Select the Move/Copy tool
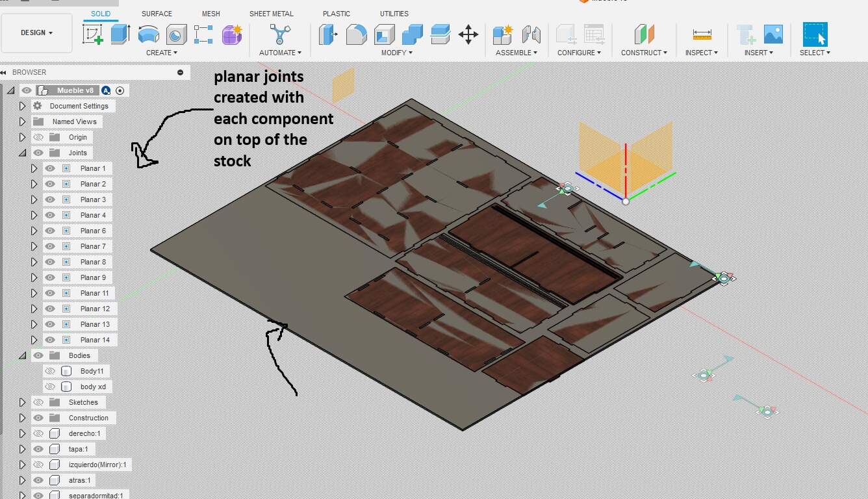This screenshot has height=499, width=868. pyautogui.click(x=468, y=34)
